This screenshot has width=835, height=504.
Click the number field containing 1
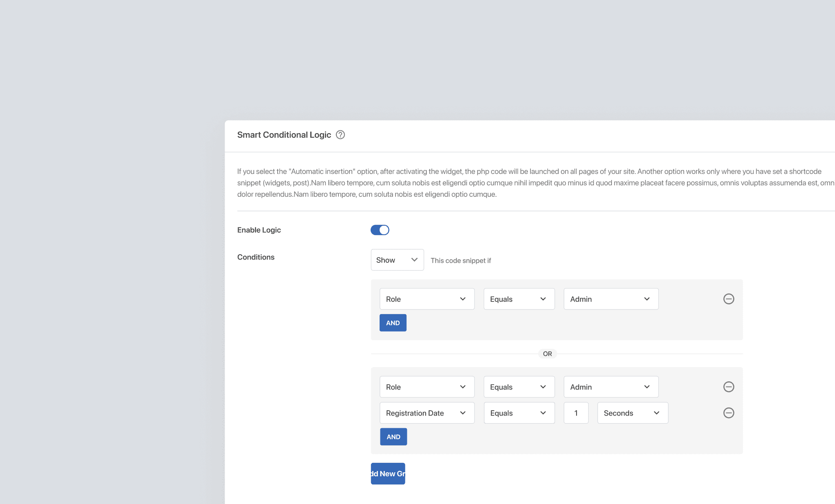pyautogui.click(x=576, y=413)
